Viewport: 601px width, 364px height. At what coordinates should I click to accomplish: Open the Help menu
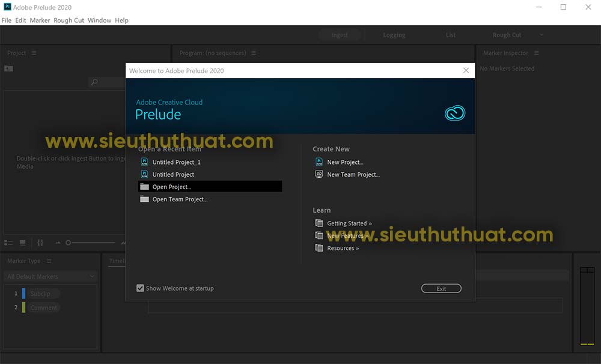click(121, 20)
